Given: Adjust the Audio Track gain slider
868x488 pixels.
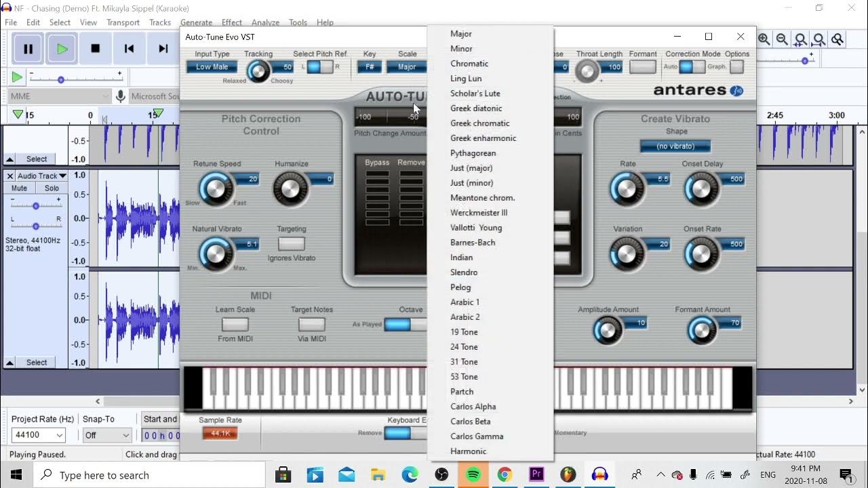Looking at the screenshot, I should coord(36,205).
